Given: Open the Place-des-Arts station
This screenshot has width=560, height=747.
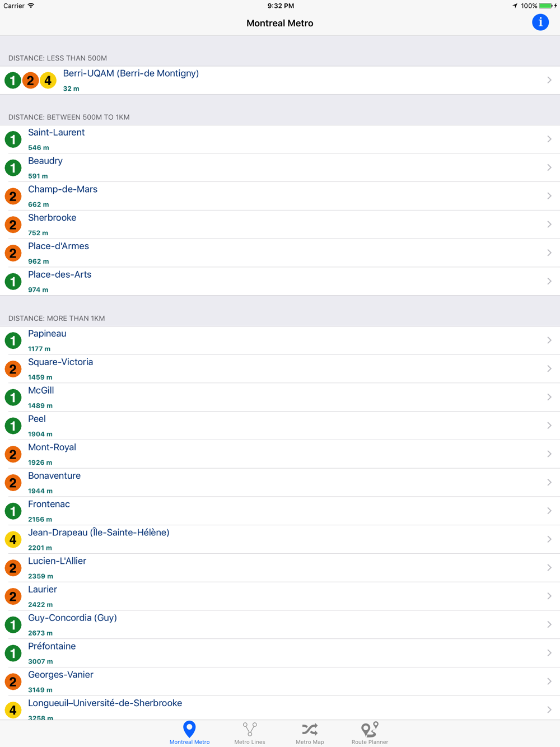Looking at the screenshot, I should click(x=60, y=275).
